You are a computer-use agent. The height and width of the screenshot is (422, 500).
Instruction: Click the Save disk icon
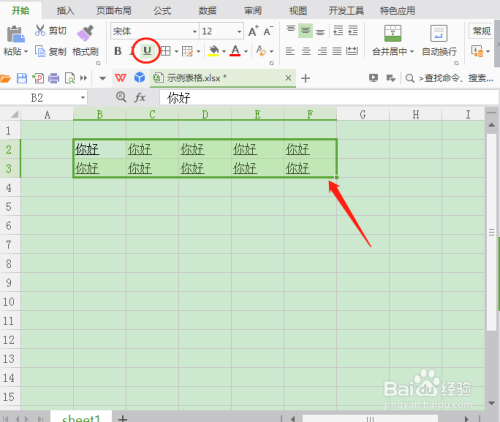click(x=22, y=78)
